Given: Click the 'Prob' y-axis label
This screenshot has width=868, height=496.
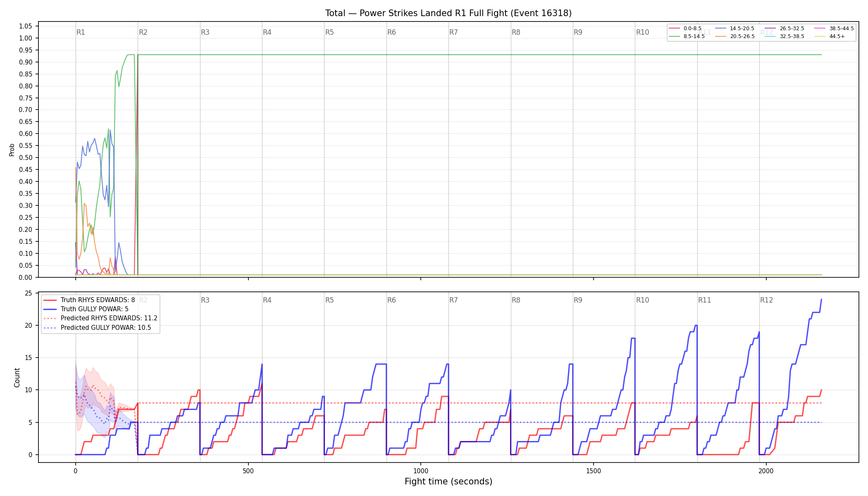Looking at the screenshot, I should coord(12,150).
